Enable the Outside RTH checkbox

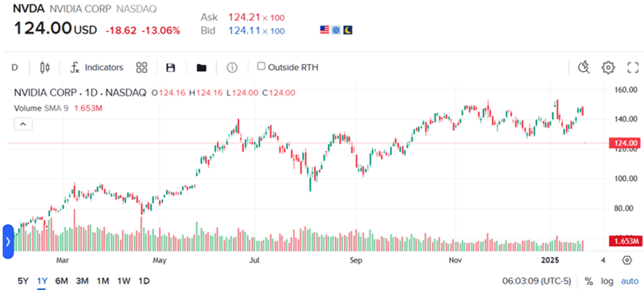point(261,66)
